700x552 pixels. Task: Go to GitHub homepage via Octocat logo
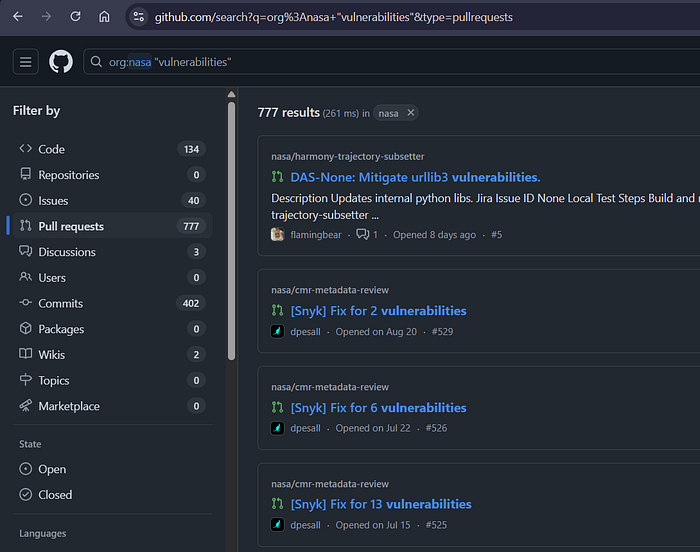61,62
